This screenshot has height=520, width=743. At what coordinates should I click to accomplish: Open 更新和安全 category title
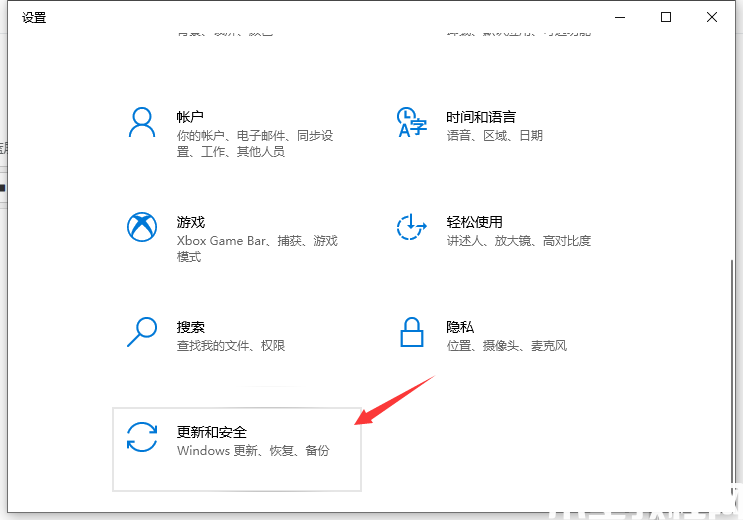(x=211, y=432)
